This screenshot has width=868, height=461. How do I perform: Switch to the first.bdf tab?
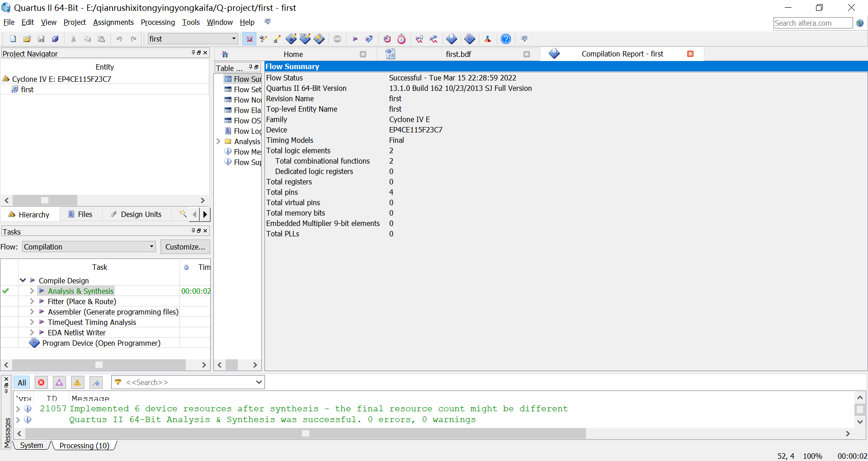coord(458,54)
